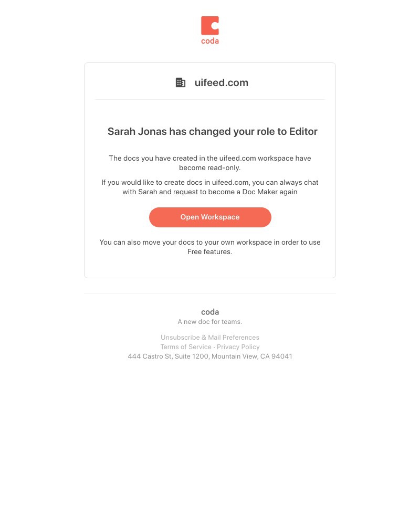This screenshot has width=420, height=525.
Task: Click the separator above the footer
Action: click(210, 293)
